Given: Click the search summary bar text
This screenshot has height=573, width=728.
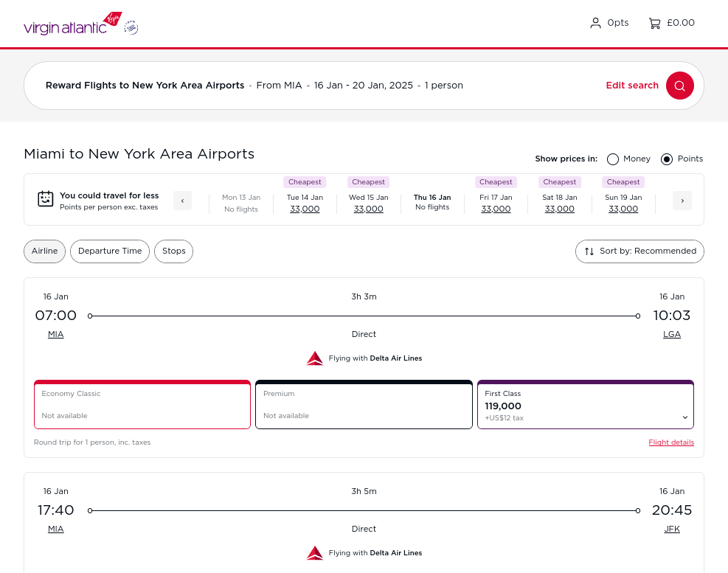Looking at the screenshot, I should tap(254, 86).
